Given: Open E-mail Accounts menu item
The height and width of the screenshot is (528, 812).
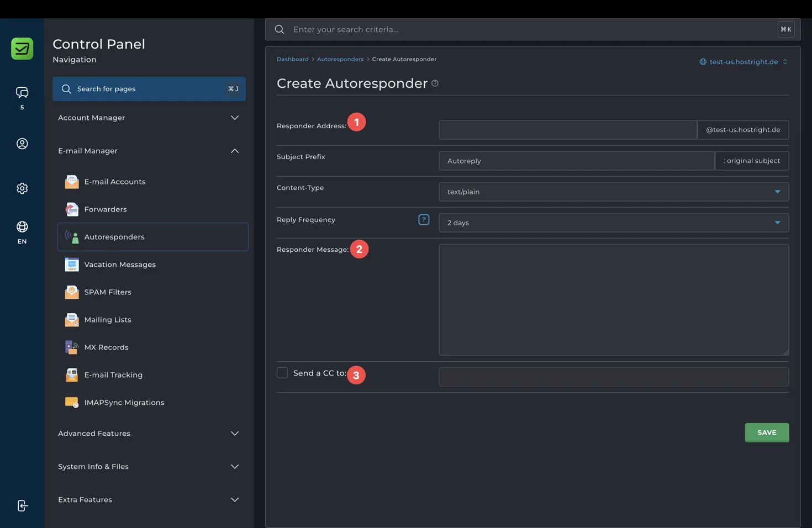Looking at the screenshot, I should click(153, 182).
